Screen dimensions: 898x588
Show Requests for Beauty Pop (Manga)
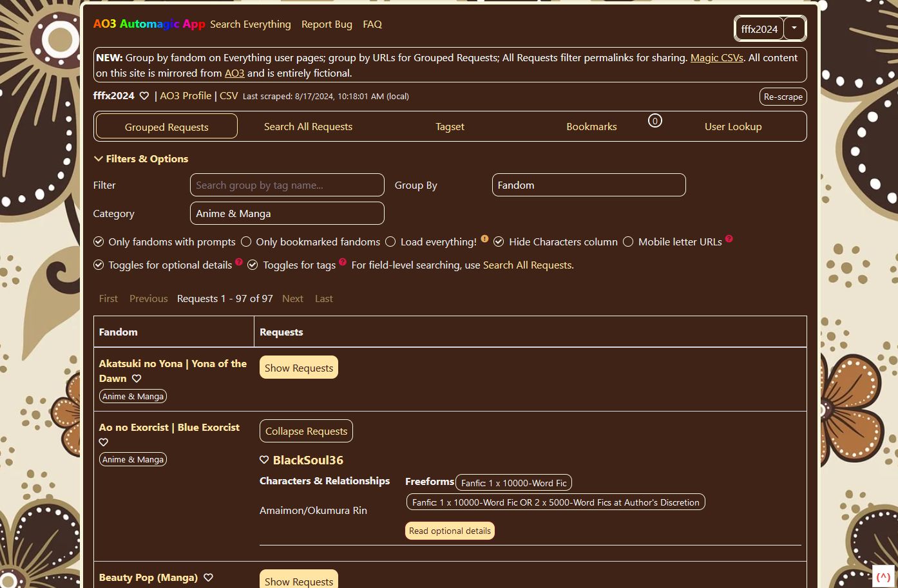click(299, 579)
